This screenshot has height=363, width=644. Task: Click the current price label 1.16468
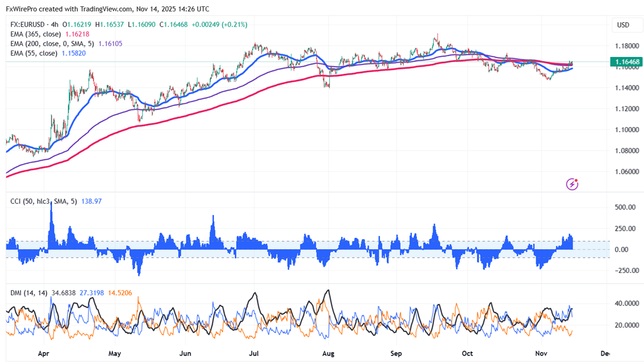point(626,62)
